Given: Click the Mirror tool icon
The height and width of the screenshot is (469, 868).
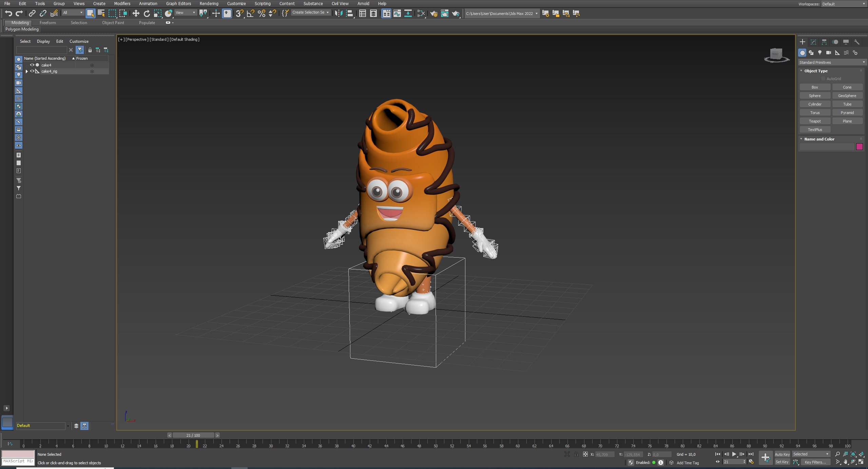Looking at the screenshot, I should (339, 13).
